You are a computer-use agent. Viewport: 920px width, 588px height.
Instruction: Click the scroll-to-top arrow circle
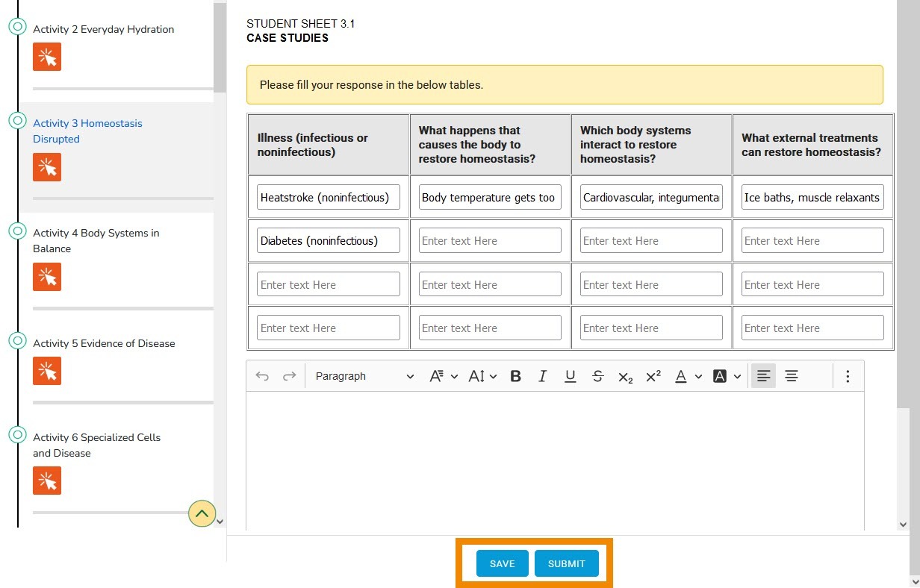click(x=202, y=513)
